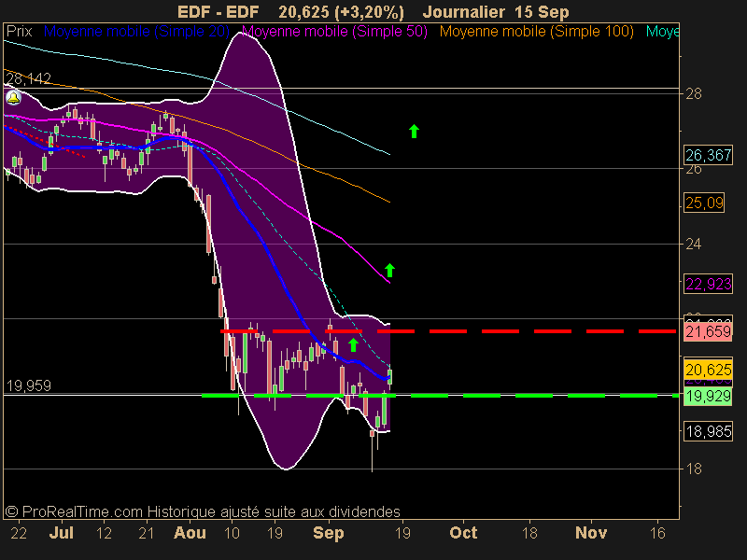Click the Jul date axis label
This screenshot has width=747, height=560.
coord(62,532)
